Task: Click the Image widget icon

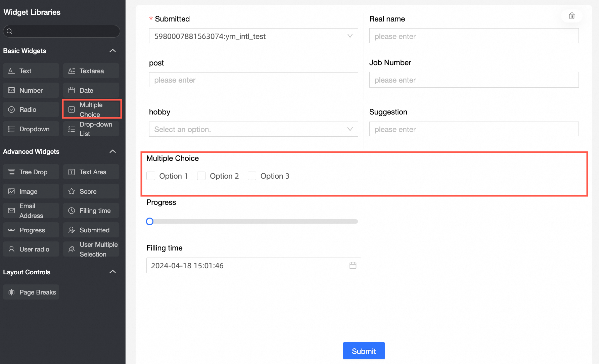Action: point(11,191)
